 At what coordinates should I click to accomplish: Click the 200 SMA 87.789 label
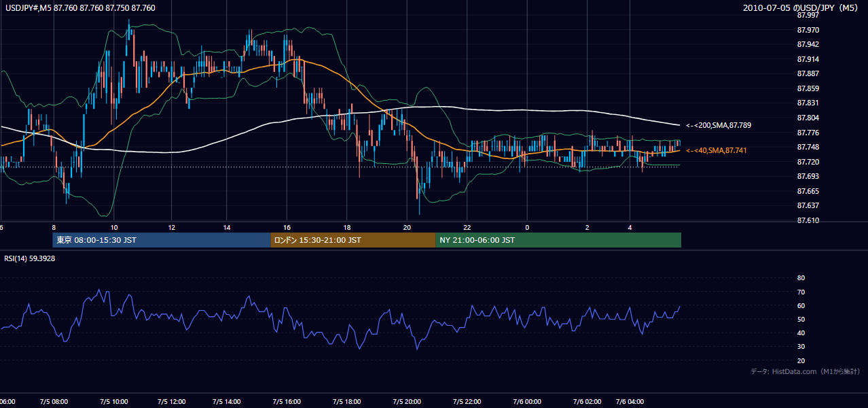tap(719, 125)
